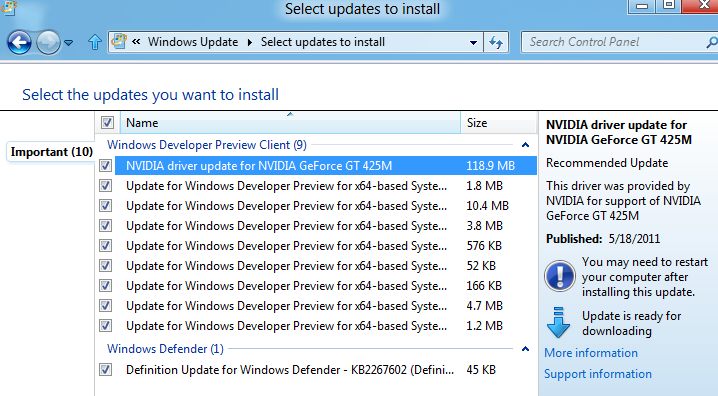This screenshot has width=718, height=396.
Task: Uncheck the 10.4 MB update checkbox
Action: [x=106, y=206]
